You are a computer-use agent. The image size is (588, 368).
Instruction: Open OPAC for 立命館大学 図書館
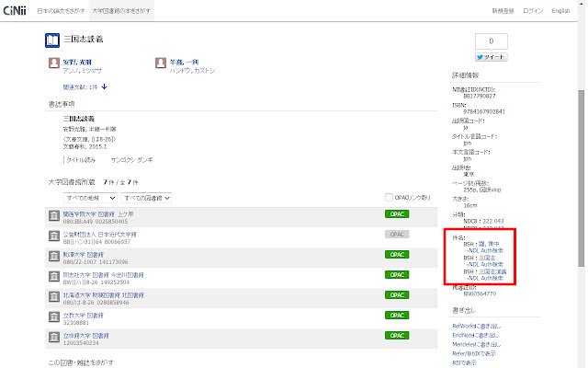point(397,336)
